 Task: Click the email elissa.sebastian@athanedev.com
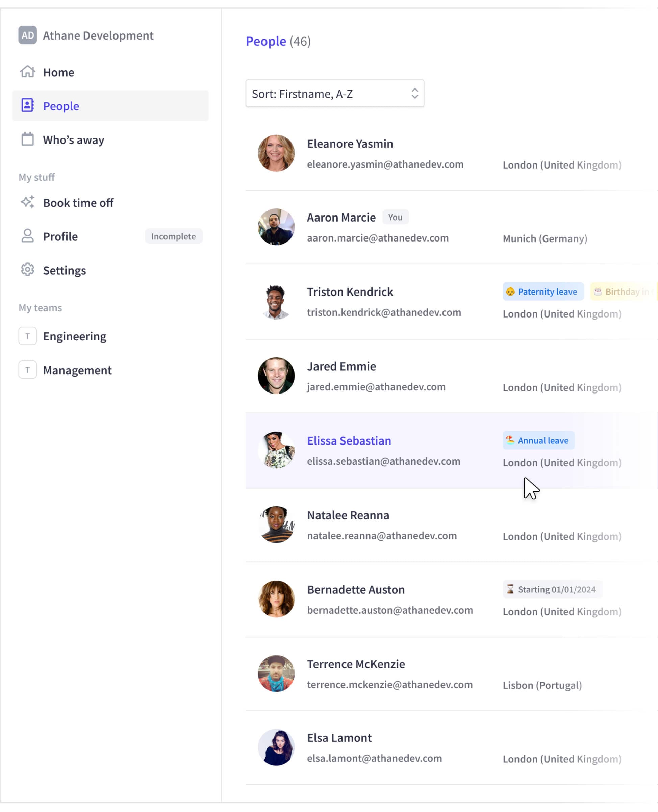click(x=384, y=461)
